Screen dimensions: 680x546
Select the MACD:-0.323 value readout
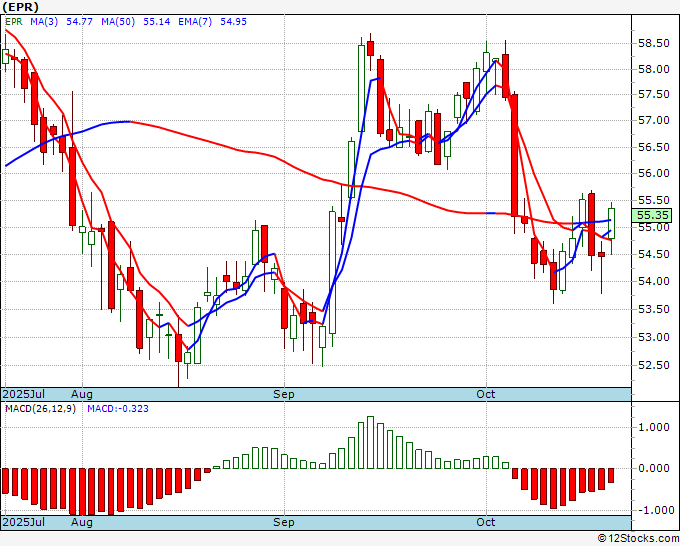click(x=118, y=409)
